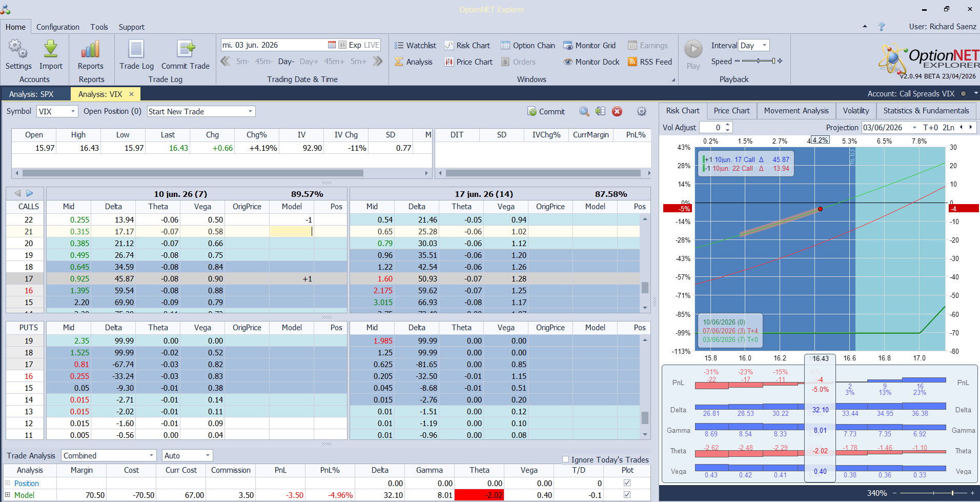Open the Tools menu
Image resolution: width=980 pixels, height=502 pixels.
(99, 27)
